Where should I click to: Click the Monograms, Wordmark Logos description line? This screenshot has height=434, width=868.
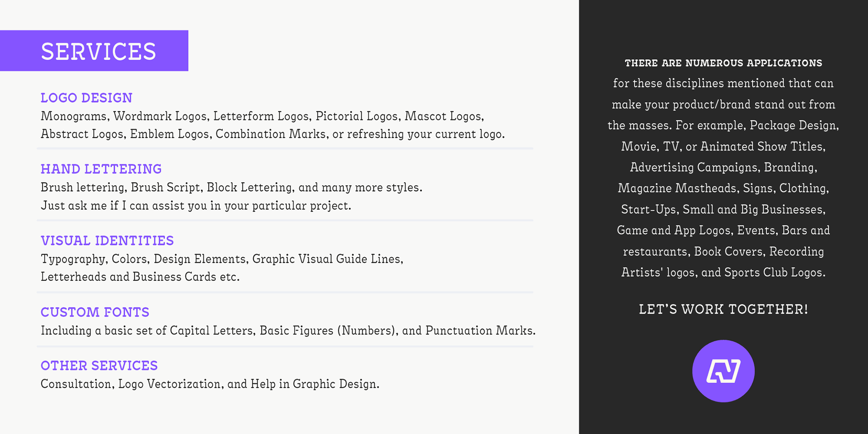tap(262, 116)
